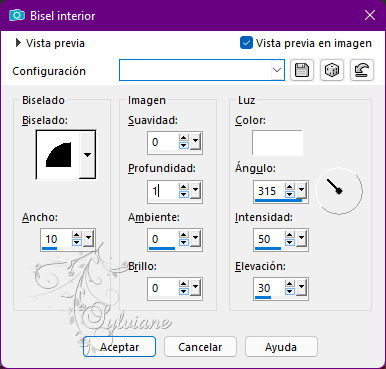Increase Elevación value with up arrow
Image resolution: width=386 pixels, height=369 pixels.
[290, 284]
